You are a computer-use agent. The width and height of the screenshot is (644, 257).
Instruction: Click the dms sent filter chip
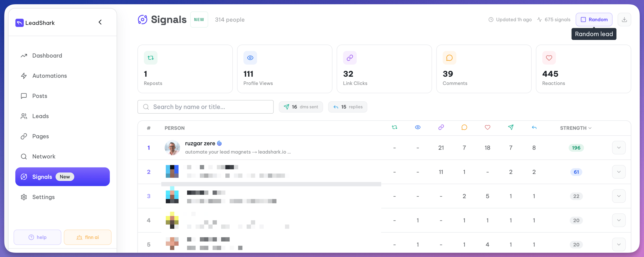pos(301,107)
